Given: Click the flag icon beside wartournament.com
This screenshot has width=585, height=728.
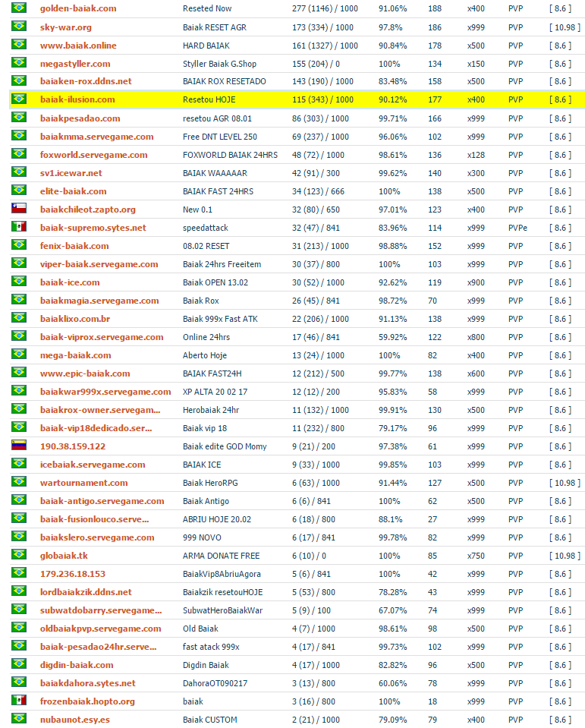Looking at the screenshot, I should click(19, 482).
